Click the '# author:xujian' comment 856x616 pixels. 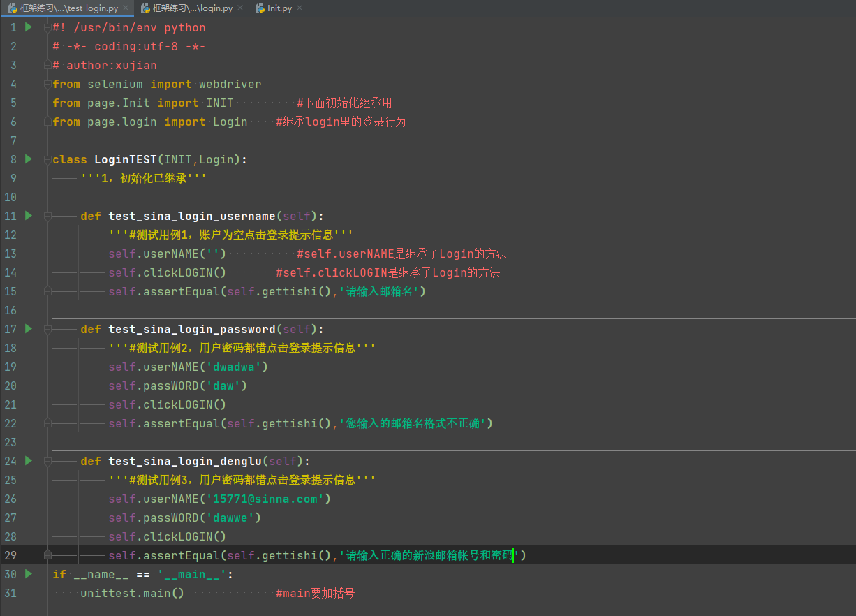click(105, 66)
